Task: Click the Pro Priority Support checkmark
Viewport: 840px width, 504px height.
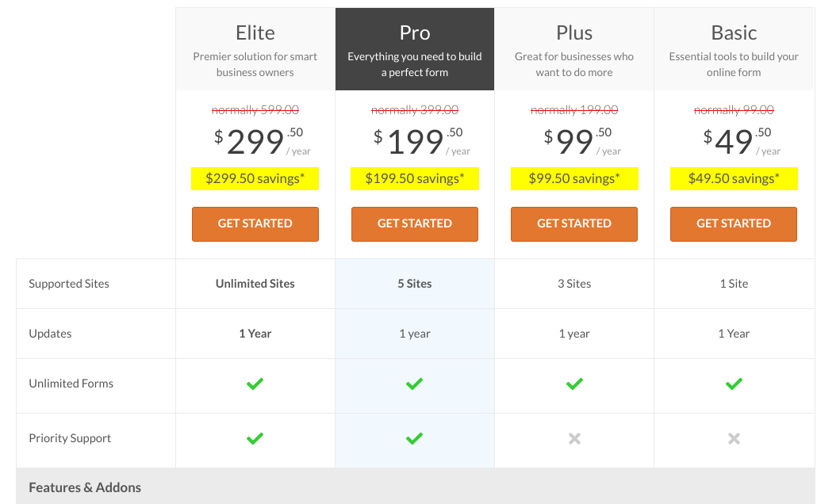Action: pos(415,438)
